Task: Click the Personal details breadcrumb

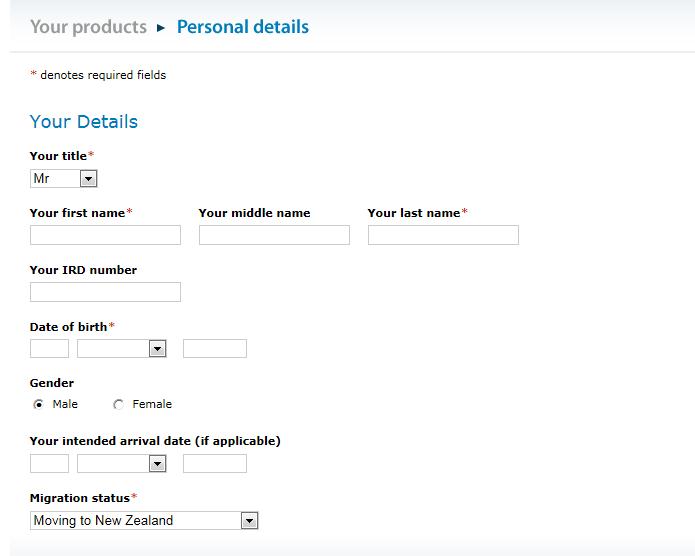Action: coord(242,27)
